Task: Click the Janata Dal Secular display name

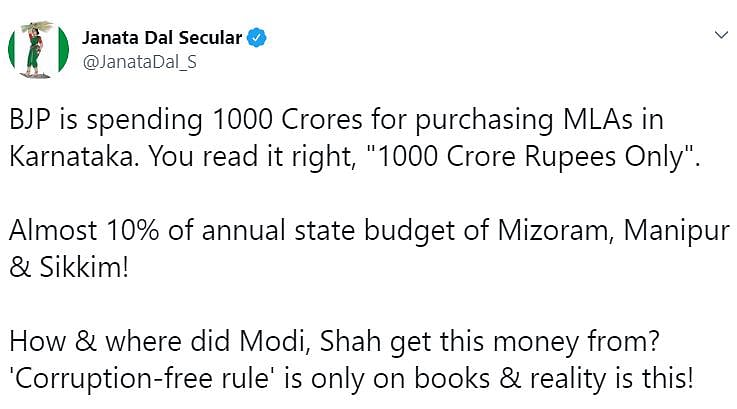Action: [x=161, y=39]
